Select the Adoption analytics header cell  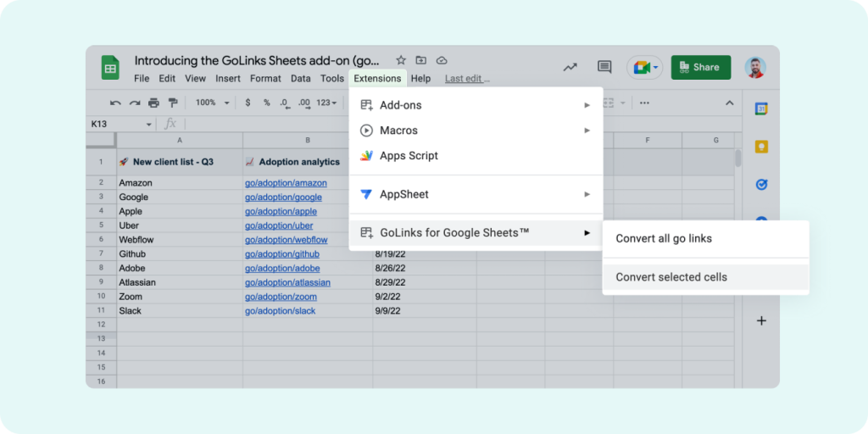pos(308,162)
